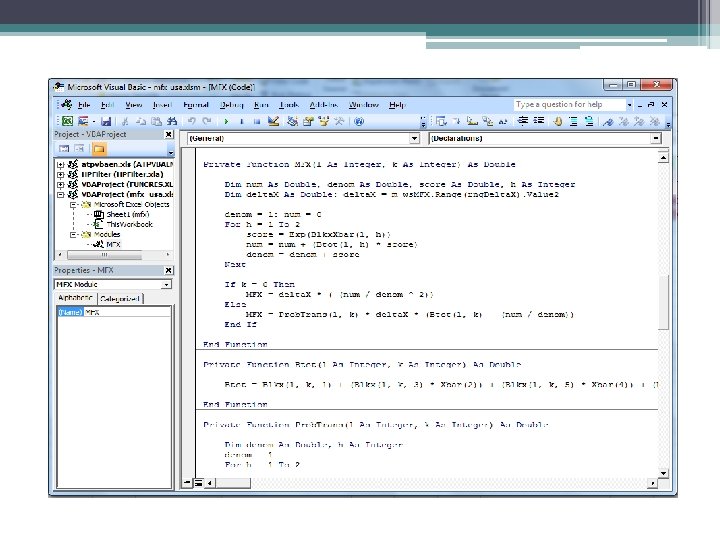Collapse Microsoft Excel Objects folder
The image size is (720, 540).
[x=73, y=205]
